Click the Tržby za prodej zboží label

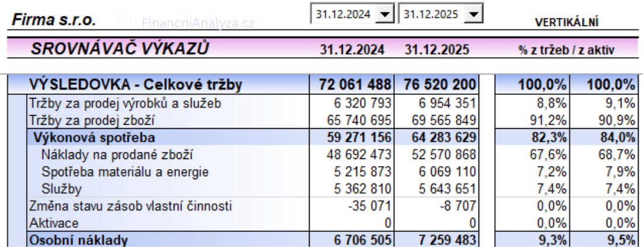[91, 119]
